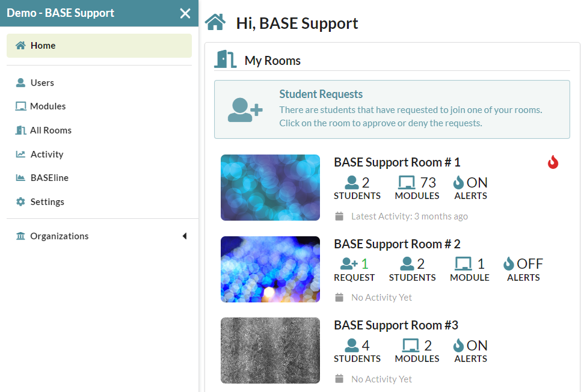
Task: Click the red flame alert icon on Room # 1
Action: 553,162
